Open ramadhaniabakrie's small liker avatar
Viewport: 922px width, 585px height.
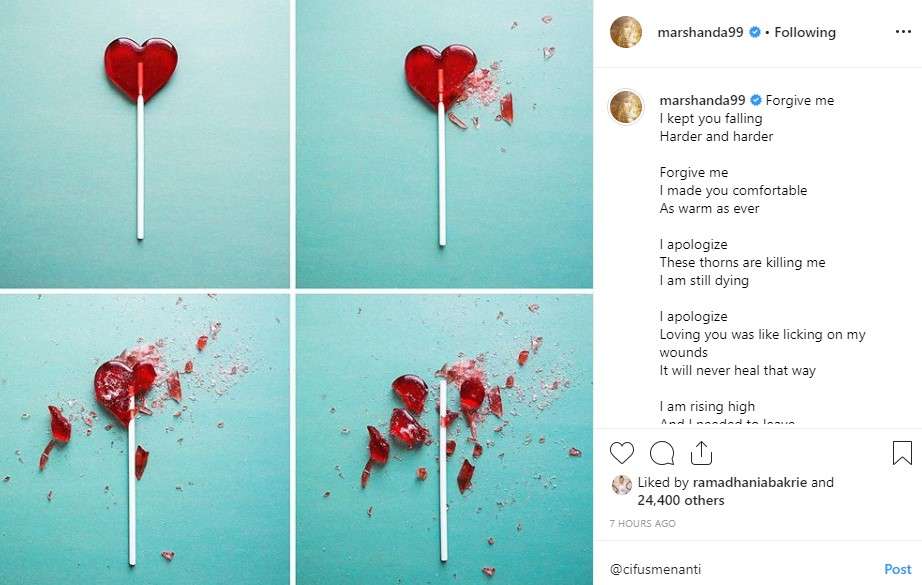(621, 485)
